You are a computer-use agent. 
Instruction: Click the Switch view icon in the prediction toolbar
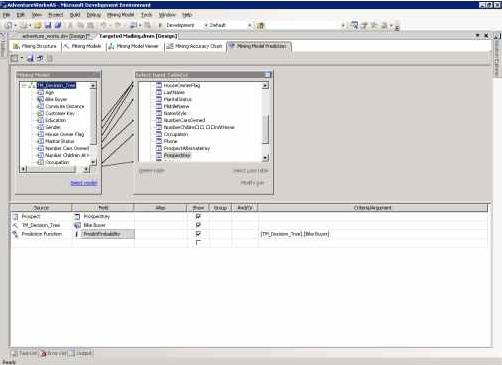pos(14,59)
